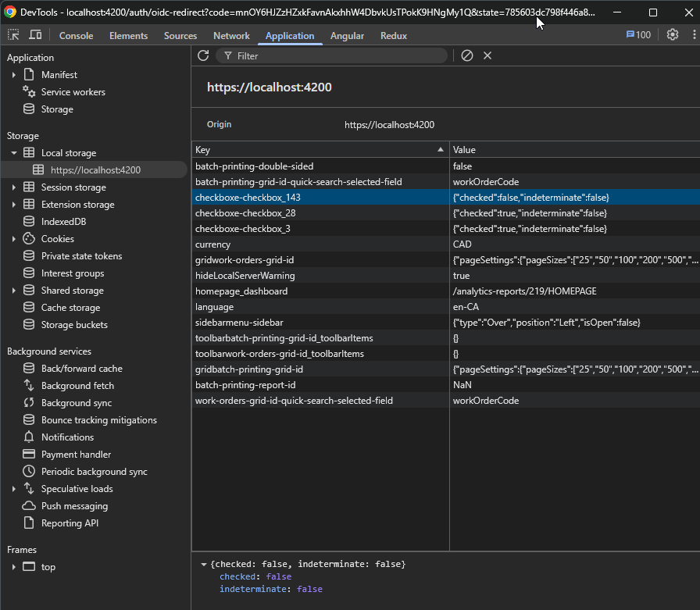700x610 pixels.
Task: Open DevTools settings gear
Action: click(672, 35)
